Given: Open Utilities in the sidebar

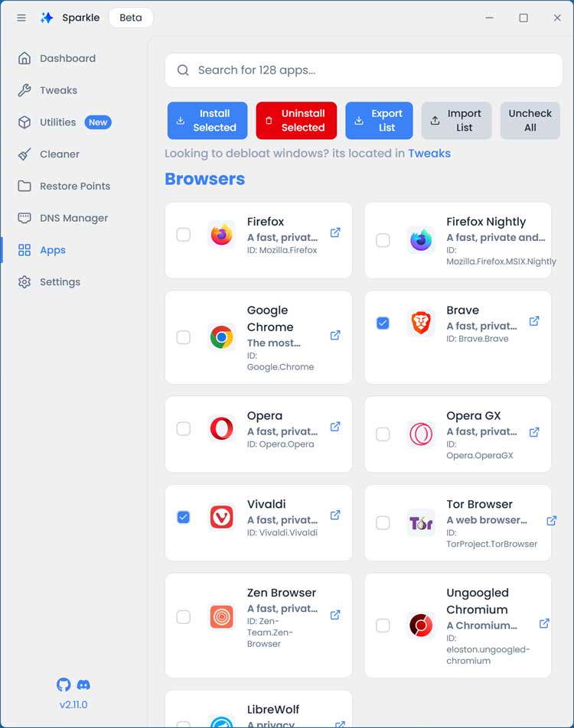Looking at the screenshot, I should [57, 122].
